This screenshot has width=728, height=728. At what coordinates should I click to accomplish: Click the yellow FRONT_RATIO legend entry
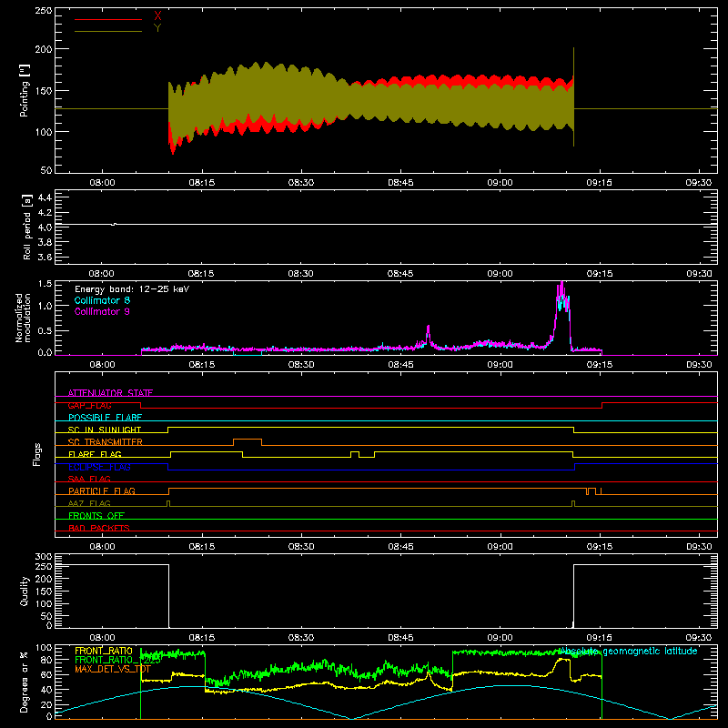pyautogui.click(x=104, y=651)
